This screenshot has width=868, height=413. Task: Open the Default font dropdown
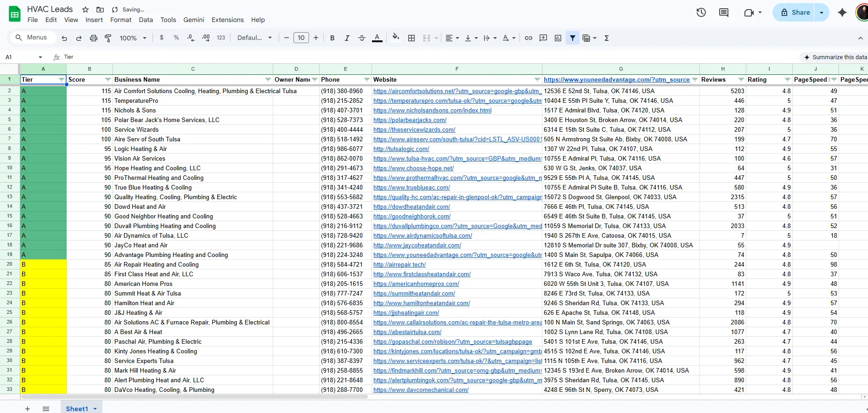[x=254, y=38]
